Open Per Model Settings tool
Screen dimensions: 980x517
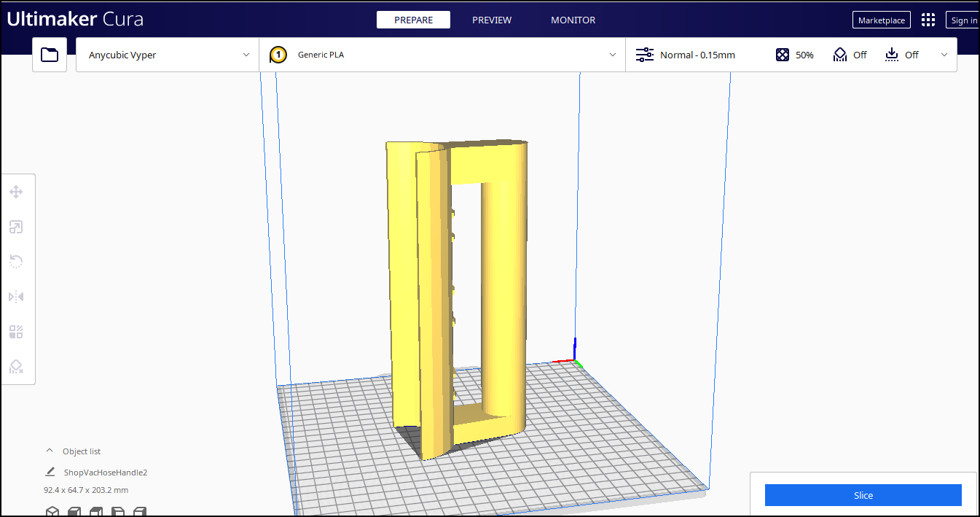coord(16,332)
